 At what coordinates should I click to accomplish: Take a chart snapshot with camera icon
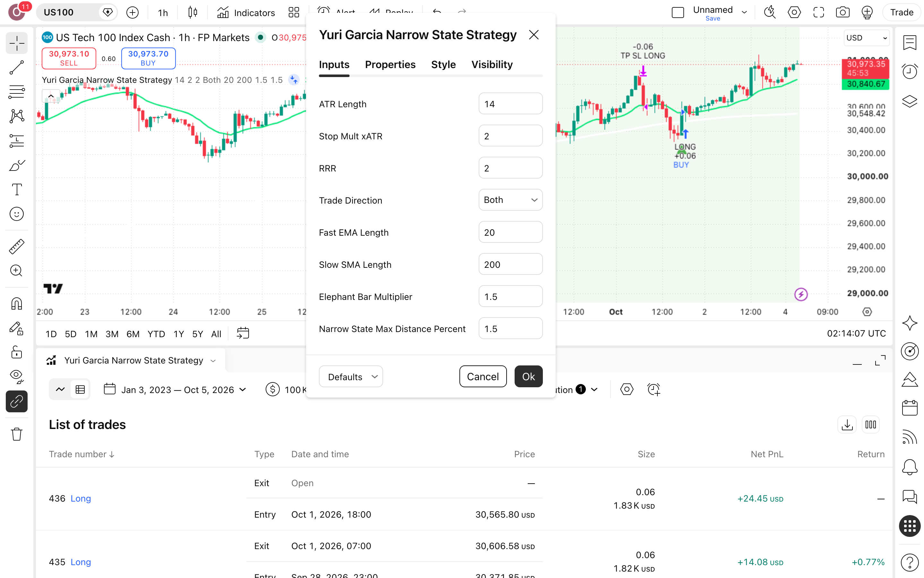[x=842, y=13]
